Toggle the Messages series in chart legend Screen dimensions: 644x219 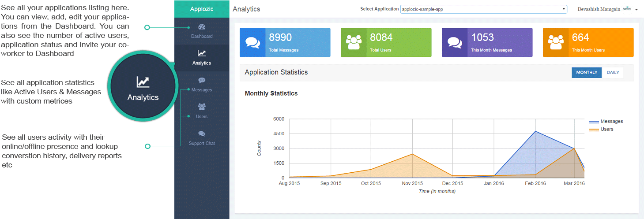pyautogui.click(x=606, y=121)
